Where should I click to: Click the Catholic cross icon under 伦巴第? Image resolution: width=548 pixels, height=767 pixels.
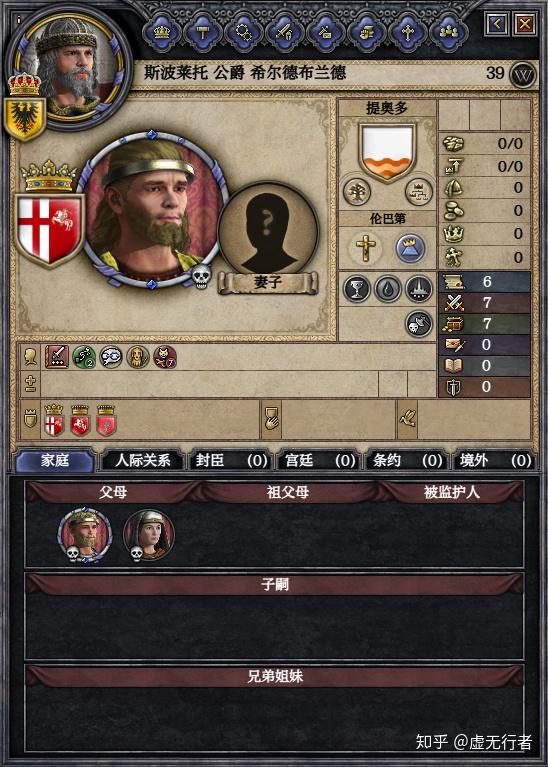[x=365, y=248]
